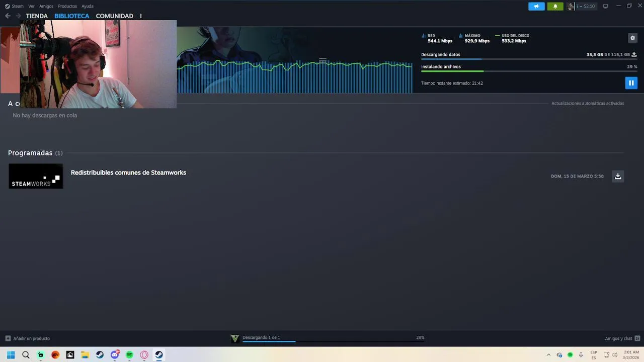This screenshot has height=362, width=644.
Task: Open Amigos y chat
Action: click(x=622, y=338)
